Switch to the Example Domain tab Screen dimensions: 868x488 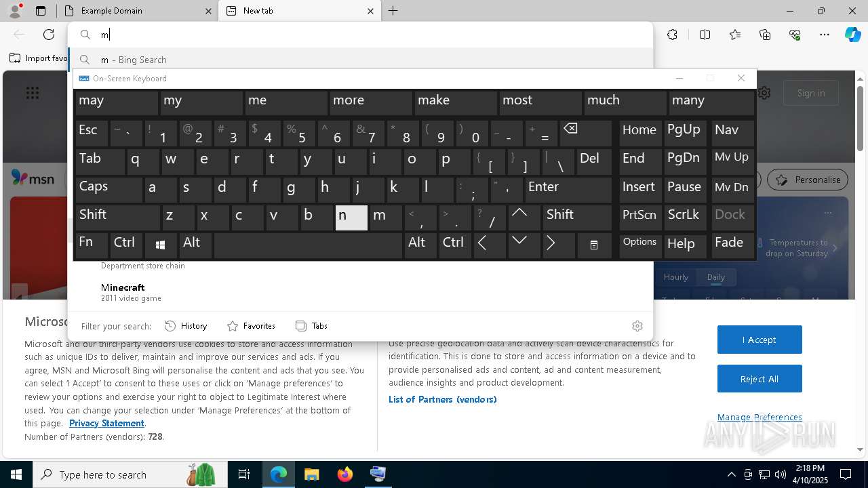137,11
